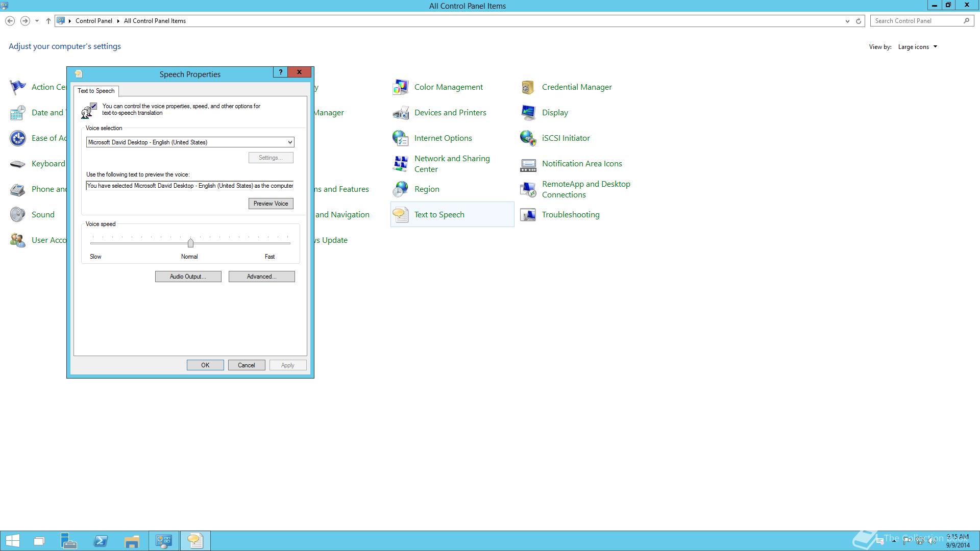Open the Action Center flag icon

(x=18, y=87)
